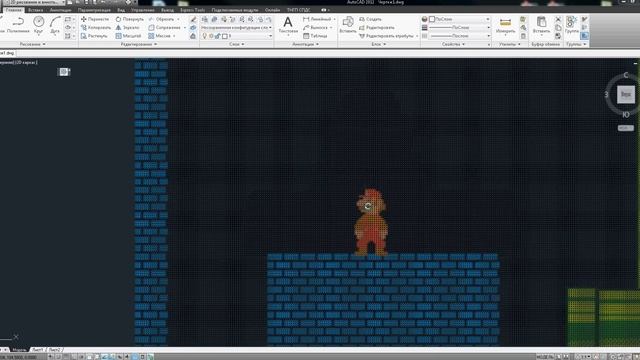Image resolution: width=640 pixels, height=360 pixels.
Task: Click the viewport label at top-left of drawing
Action: click(19, 62)
